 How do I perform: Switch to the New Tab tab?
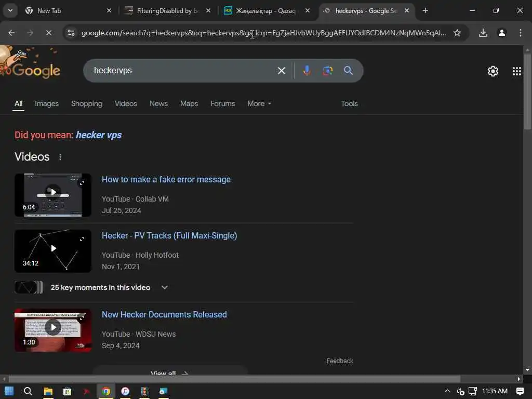[68, 11]
